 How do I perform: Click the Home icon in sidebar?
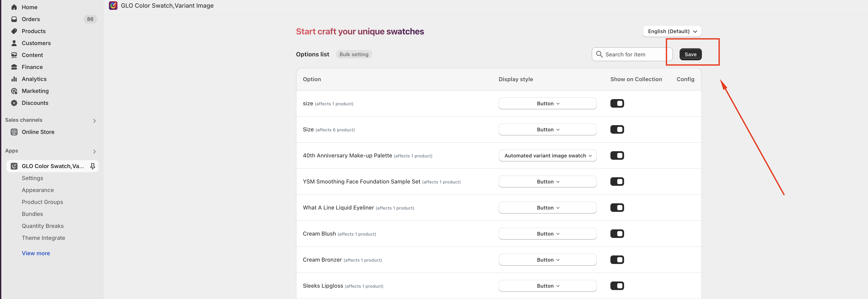(x=14, y=7)
